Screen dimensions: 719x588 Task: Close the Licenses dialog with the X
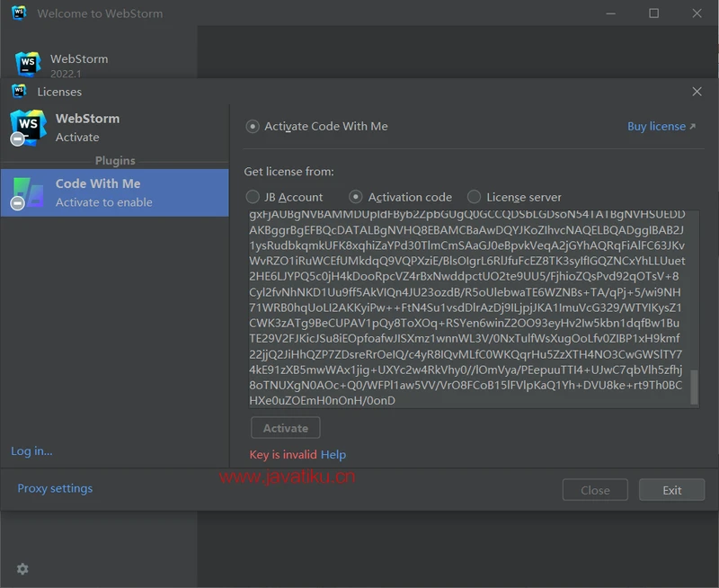(x=697, y=92)
